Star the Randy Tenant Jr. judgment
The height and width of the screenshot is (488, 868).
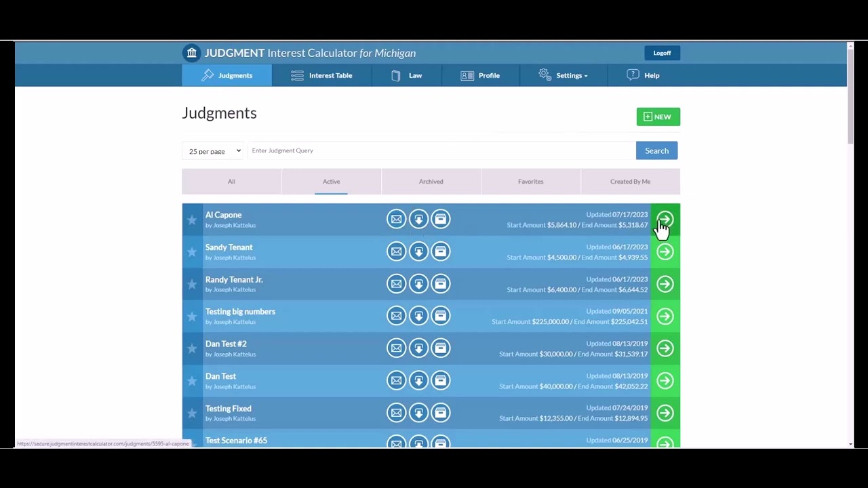click(x=192, y=284)
